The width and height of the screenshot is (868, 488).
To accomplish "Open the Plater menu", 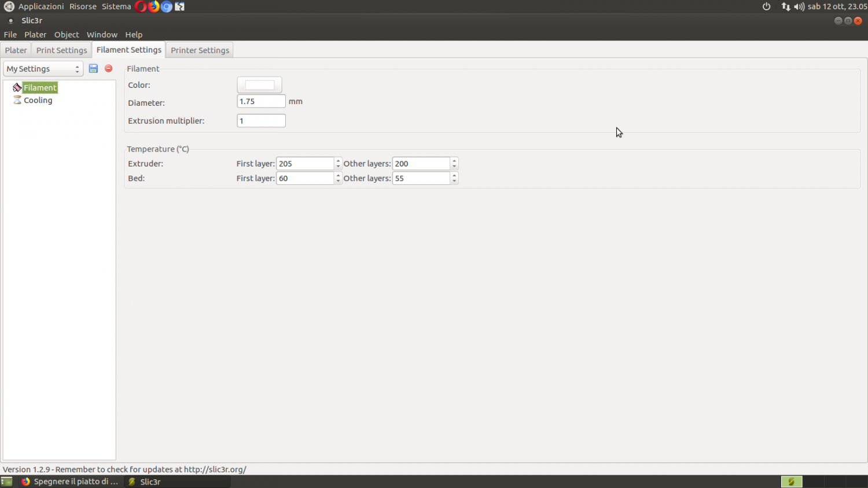I will coord(35,35).
